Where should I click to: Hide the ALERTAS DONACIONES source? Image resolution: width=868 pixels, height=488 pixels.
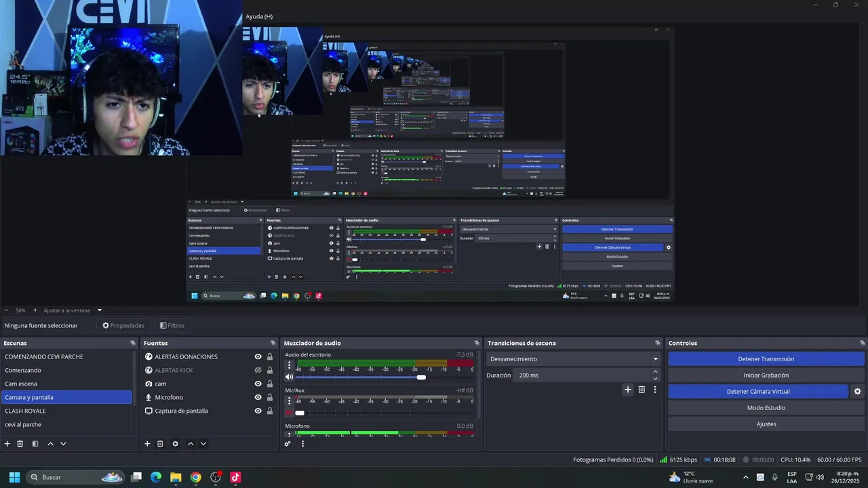tap(258, 357)
